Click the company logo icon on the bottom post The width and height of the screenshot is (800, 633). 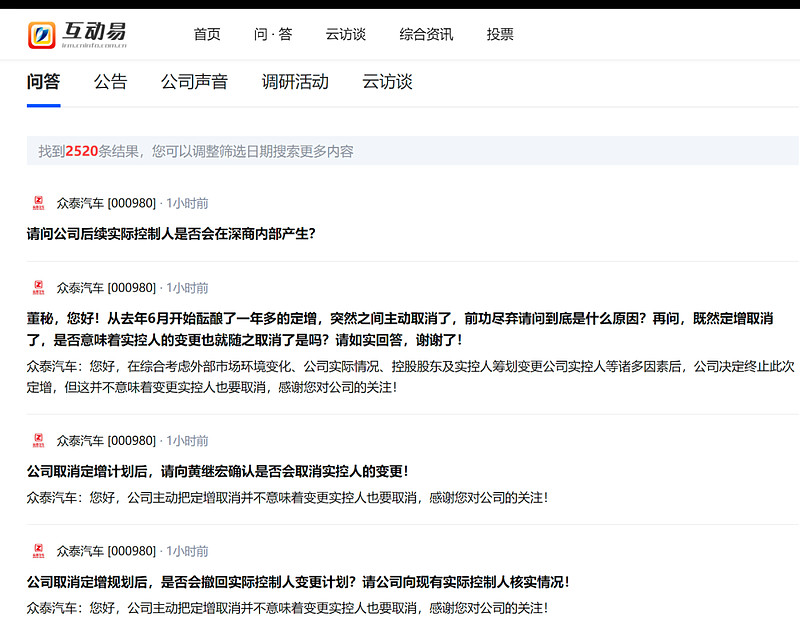coord(38,551)
